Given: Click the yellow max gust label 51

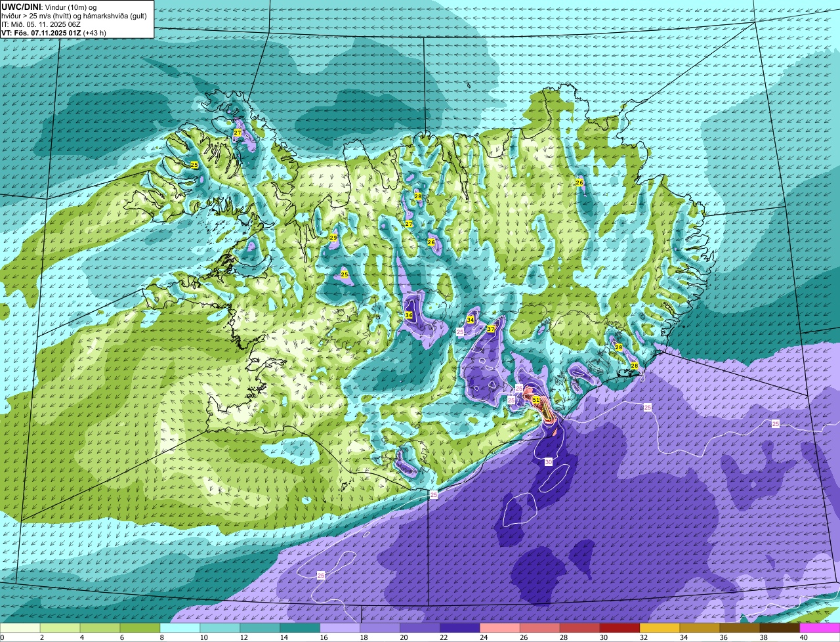Looking at the screenshot, I should tap(536, 400).
